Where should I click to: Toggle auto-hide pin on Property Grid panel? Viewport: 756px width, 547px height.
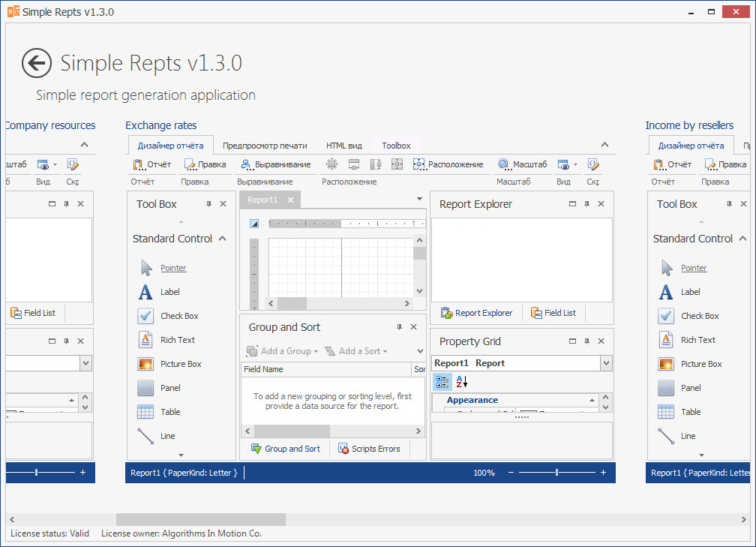point(586,341)
